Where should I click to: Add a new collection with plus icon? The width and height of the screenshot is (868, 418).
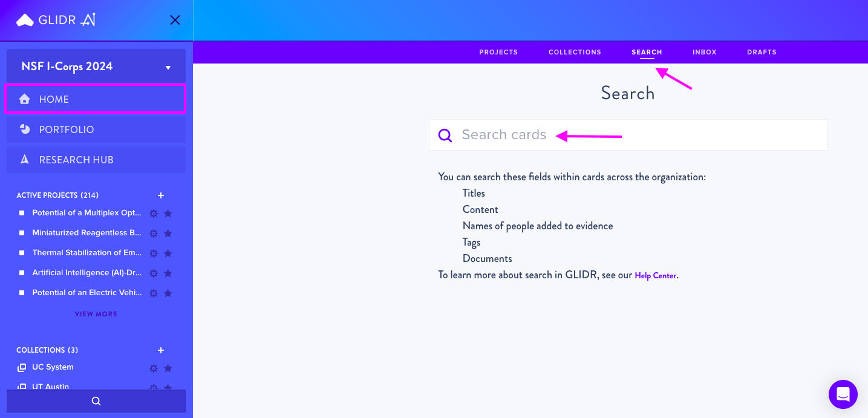[x=161, y=350]
